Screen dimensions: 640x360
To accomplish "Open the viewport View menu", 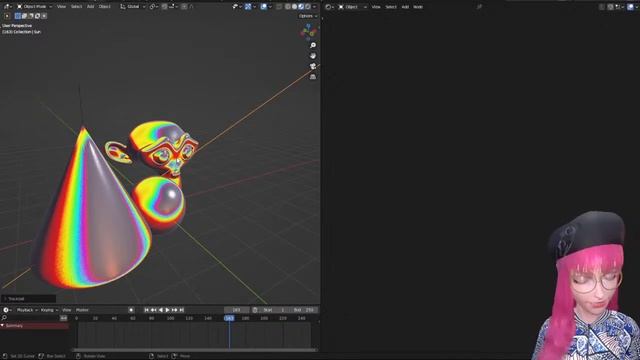I will (x=61, y=7).
